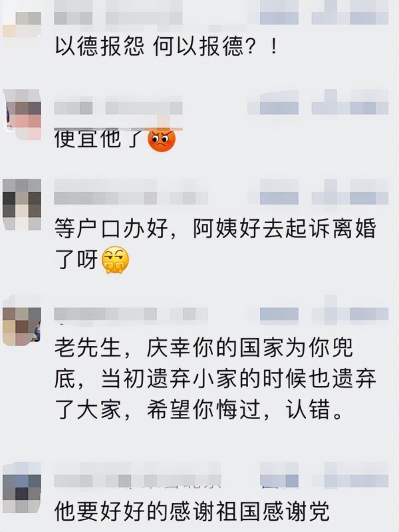Open avatar of the 等户口办好 commenter
The height and width of the screenshot is (532, 399).
22,205
